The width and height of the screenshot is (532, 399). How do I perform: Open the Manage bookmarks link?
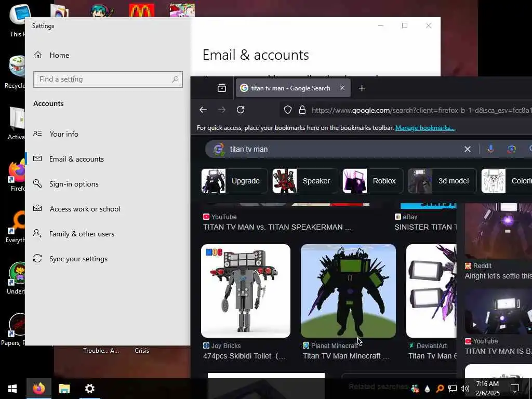(425, 128)
